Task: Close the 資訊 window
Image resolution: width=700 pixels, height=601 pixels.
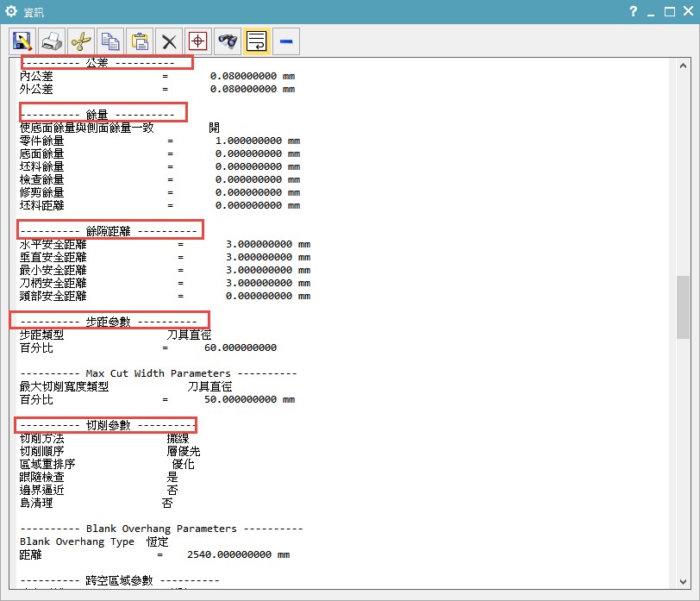Action: [x=688, y=11]
